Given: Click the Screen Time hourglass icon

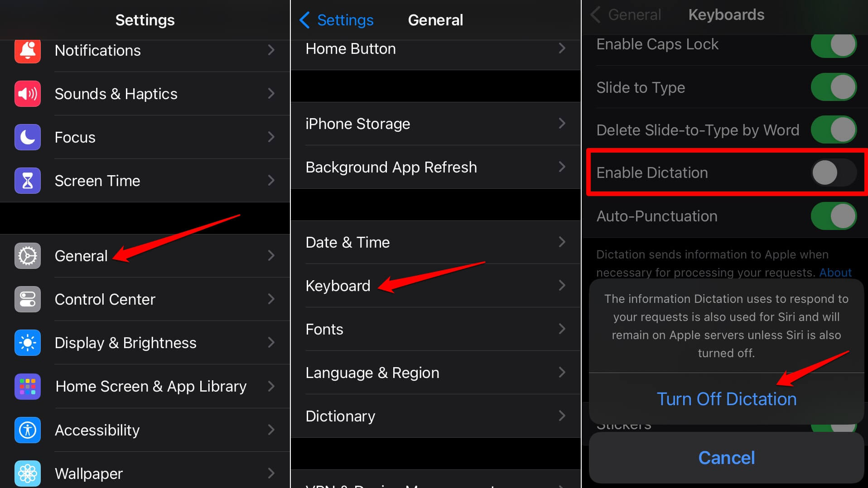Looking at the screenshot, I should point(27,180).
